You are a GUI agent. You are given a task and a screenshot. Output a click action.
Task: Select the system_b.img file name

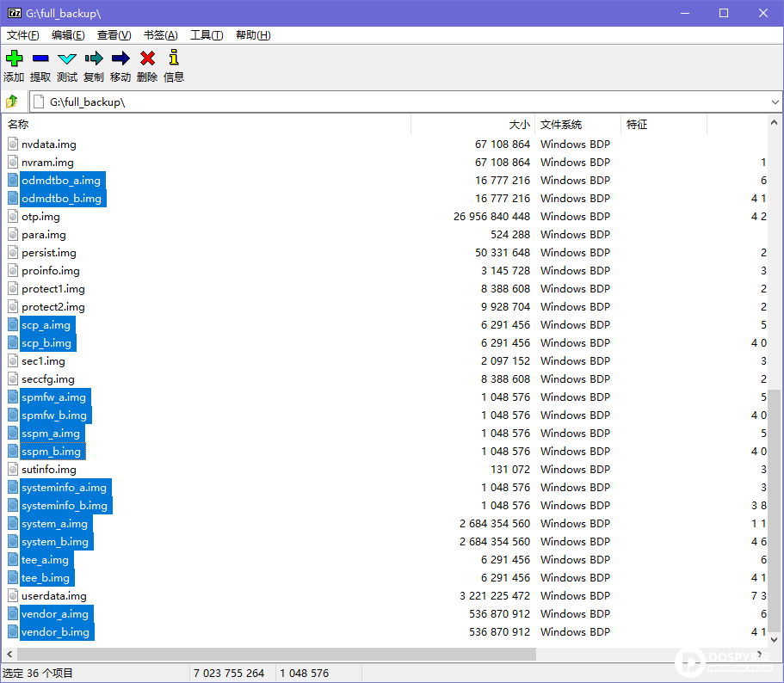[x=55, y=542]
